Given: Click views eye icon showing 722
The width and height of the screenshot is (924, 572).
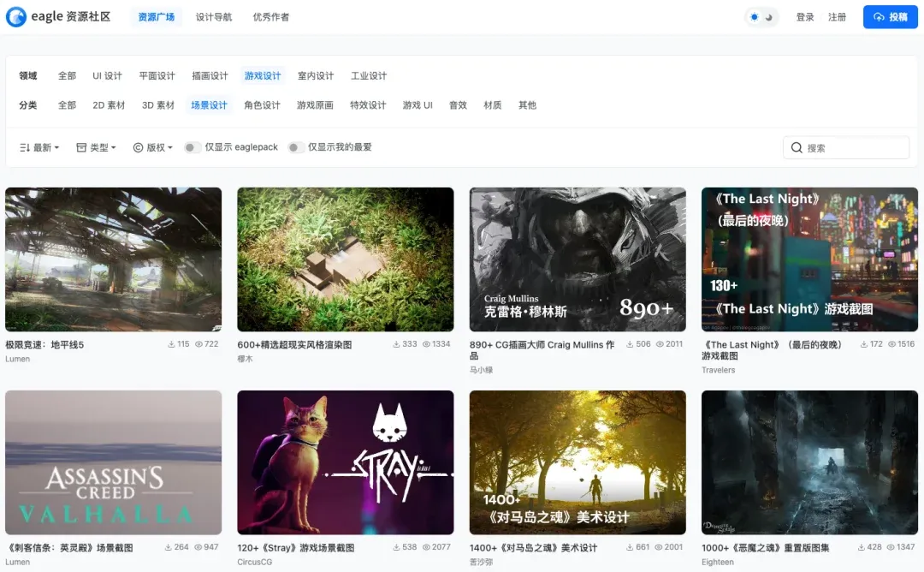Looking at the screenshot, I should coord(198,343).
